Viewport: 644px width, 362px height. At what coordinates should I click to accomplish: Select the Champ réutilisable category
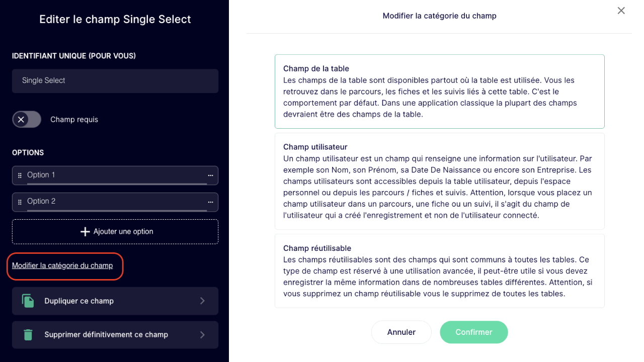(x=440, y=271)
